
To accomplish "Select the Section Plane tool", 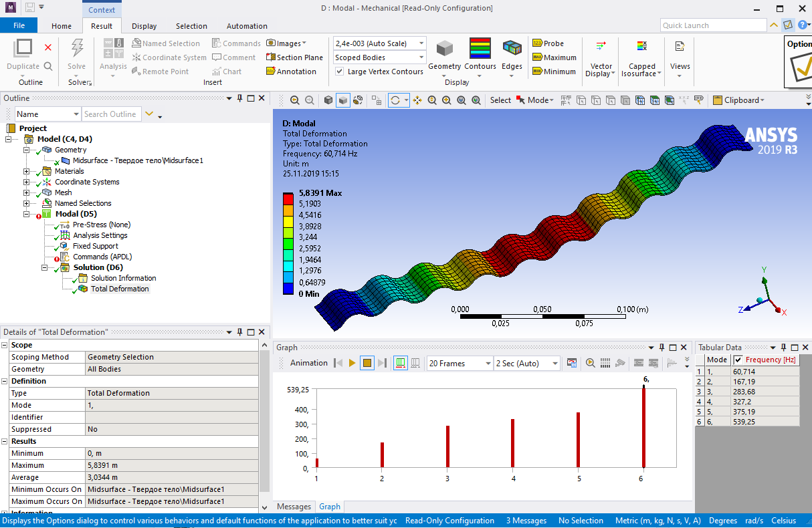I will [x=294, y=57].
